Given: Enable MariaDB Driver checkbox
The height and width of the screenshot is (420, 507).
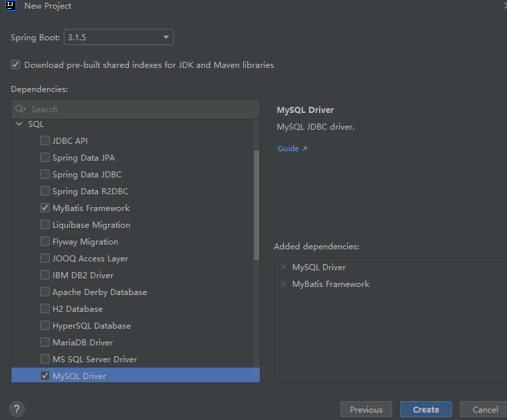Looking at the screenshot, I should pos(44,342).
